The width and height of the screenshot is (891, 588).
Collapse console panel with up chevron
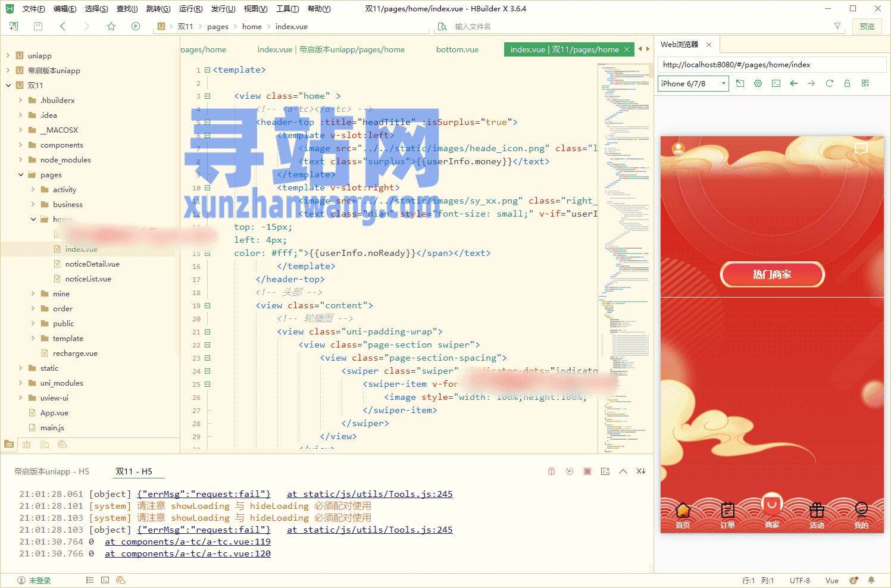(x=623, y=471)
